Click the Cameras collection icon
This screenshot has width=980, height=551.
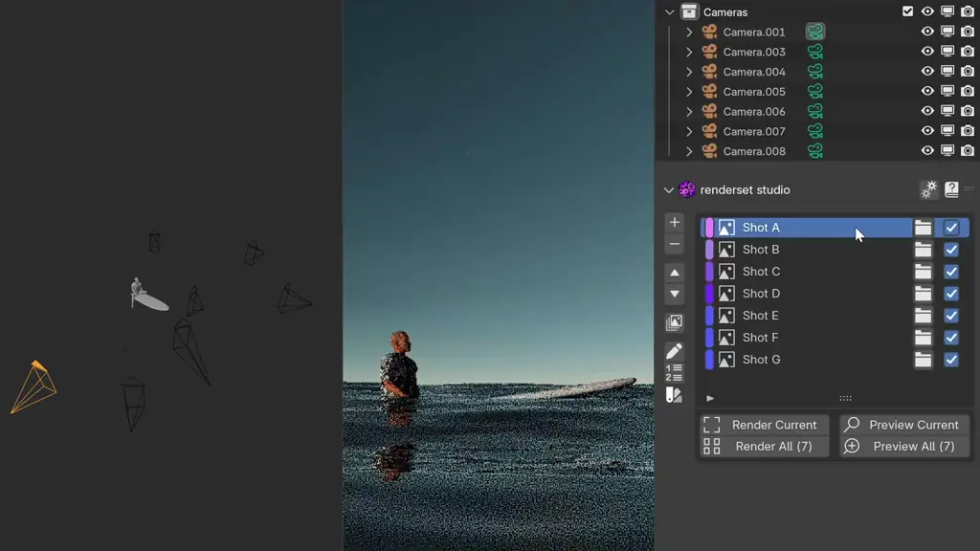click(689, 11)
